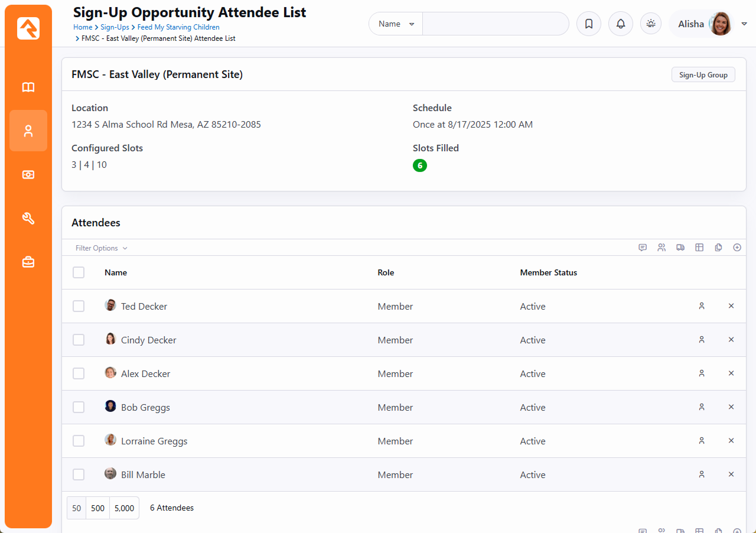Open the notifications bell
Screen dimensions: 756x533
(620, 24)
